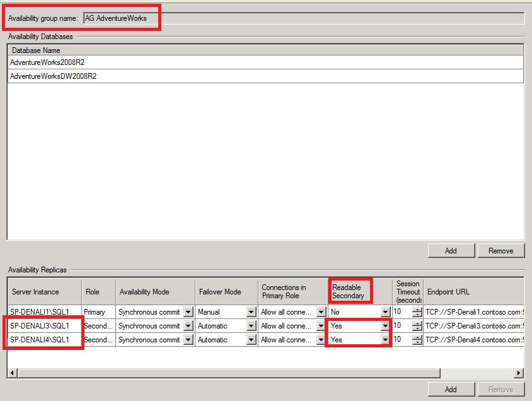Open Availability Mode dropdown for SP-DENALI3\SQL1
Image resolution: width=532 pixels, height=401 pixels.
pos(188,326)
